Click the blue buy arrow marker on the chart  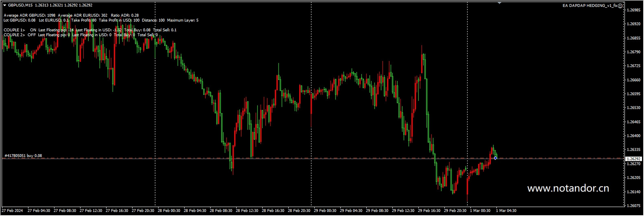pyautogui.click(x=495, y=158)
